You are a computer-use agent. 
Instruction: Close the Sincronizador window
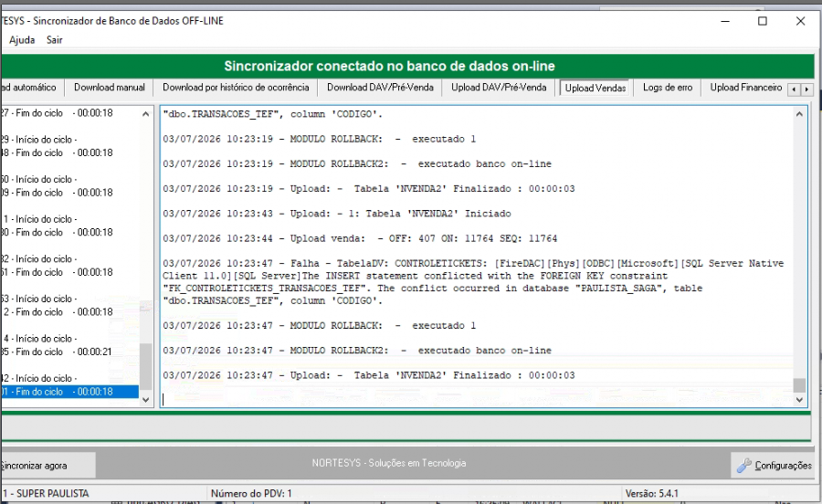pos(800,22)
